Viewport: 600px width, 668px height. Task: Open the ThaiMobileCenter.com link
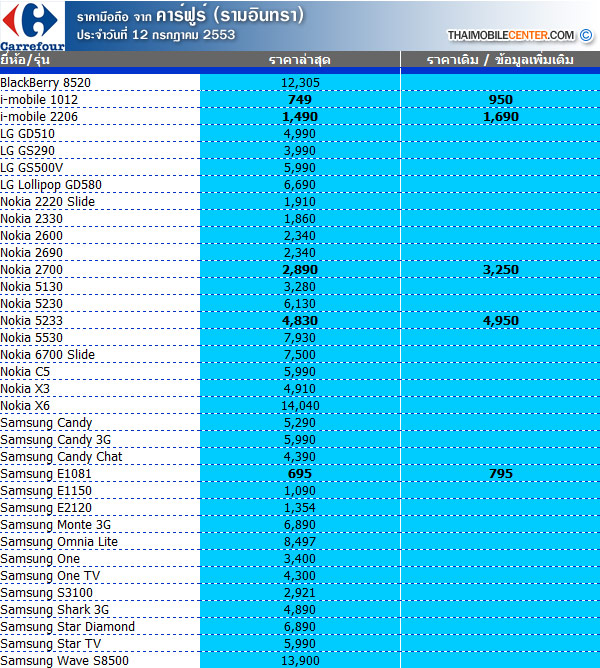(x=510, y=35)
